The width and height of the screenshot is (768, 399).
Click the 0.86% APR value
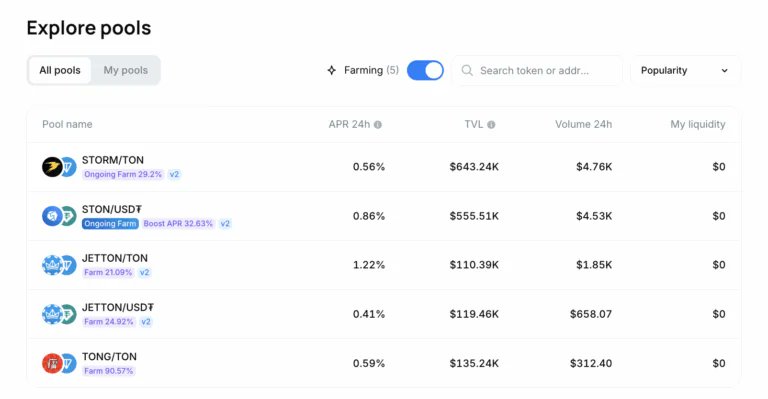pos(369,216)
